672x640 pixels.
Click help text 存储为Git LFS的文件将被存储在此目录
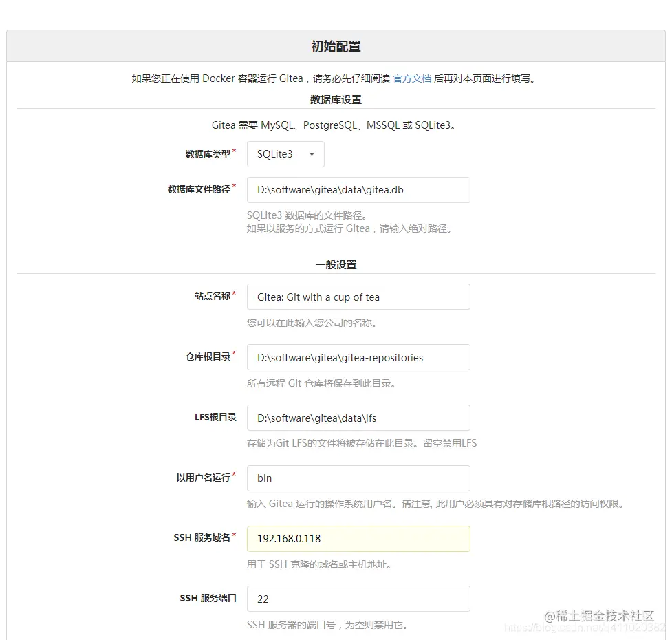[x=332, y=443]
